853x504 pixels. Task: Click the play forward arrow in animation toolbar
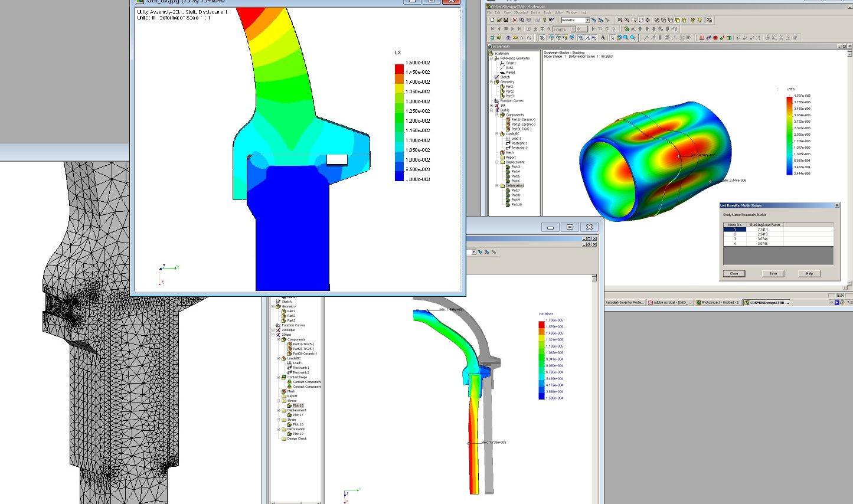(x=512, y=29)
